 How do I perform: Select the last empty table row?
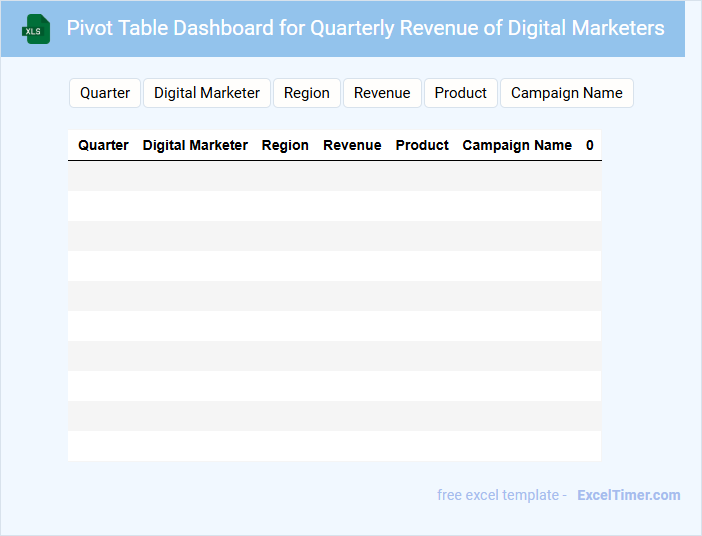[x=334, y=446]
